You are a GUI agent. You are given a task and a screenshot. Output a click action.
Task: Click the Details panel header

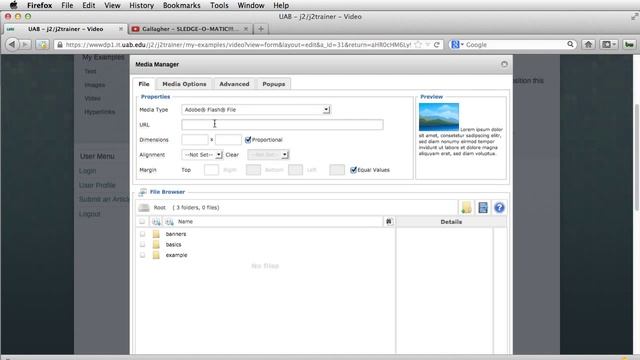tap(451, 222)
